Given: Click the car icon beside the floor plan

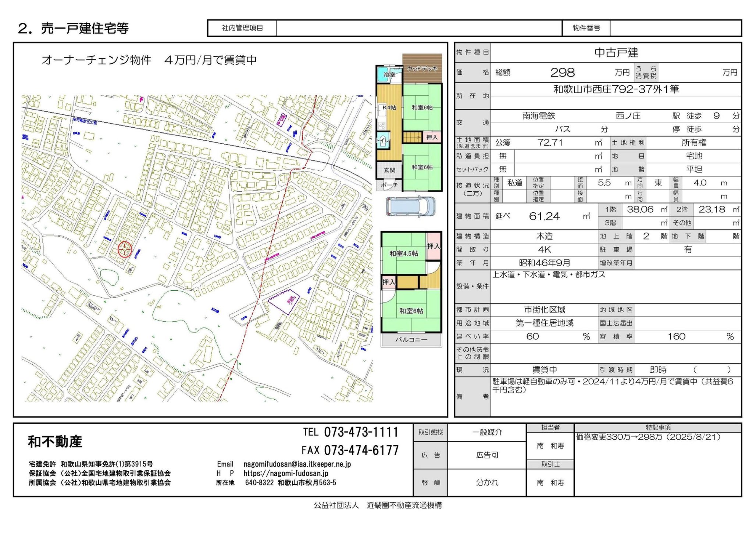Looking at the screenshot, I should (410, 206).
